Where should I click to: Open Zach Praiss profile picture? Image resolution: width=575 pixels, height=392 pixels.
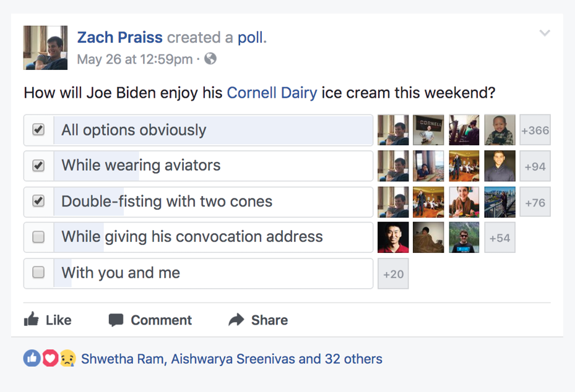point(45,48)
